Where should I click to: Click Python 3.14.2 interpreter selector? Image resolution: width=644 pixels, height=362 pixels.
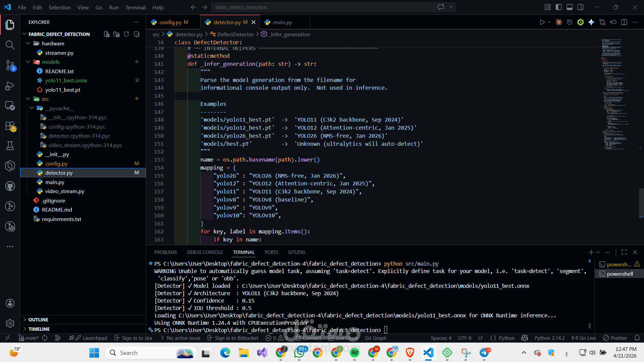pyautogui.click(x=549, y=338)
